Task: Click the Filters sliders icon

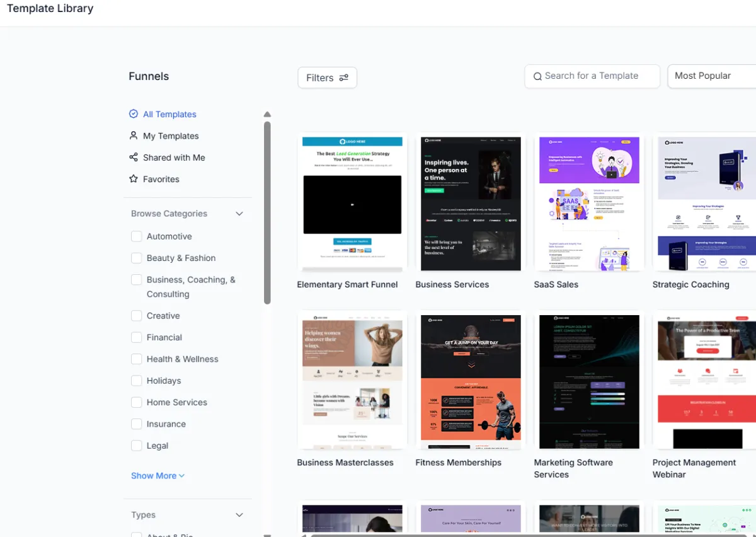Action: point(344,78)
